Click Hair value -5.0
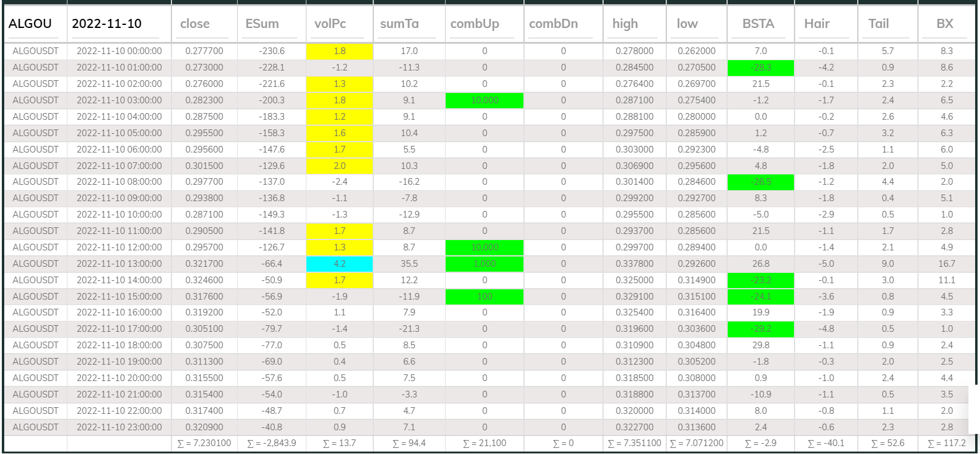 (826, 264)
